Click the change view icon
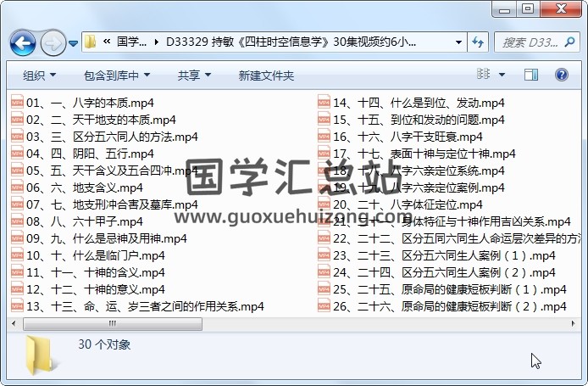The height and width of the screenshot is (386, 588). pos(483,74)
